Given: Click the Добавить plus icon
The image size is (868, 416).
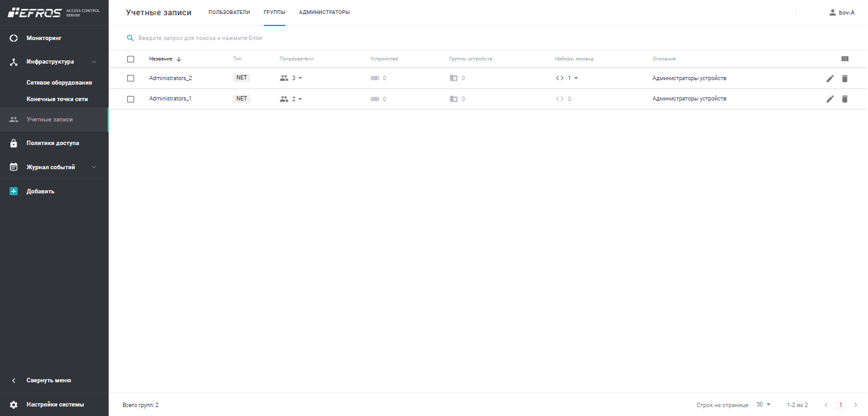Looking at the screenshot, I should coord(13,191).
